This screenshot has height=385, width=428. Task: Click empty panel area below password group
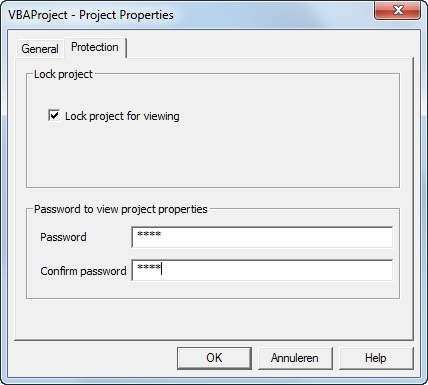pos(213,318)
